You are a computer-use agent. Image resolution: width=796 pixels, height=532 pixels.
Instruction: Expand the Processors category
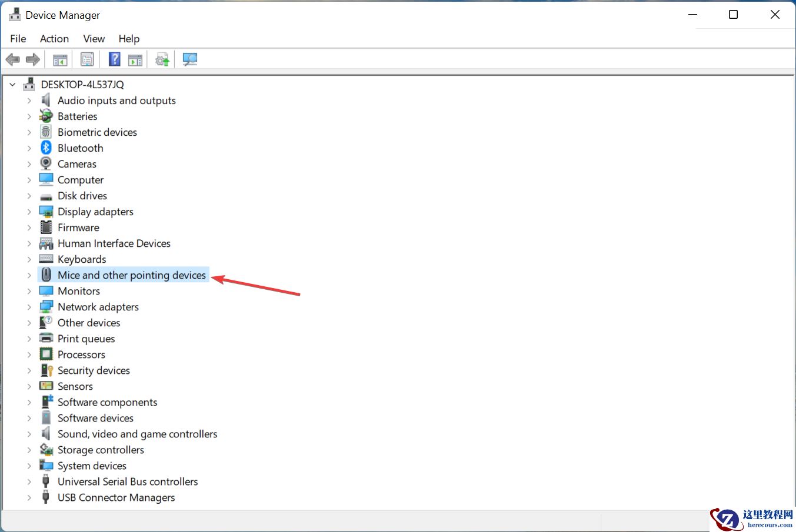[x=29, y=354]
